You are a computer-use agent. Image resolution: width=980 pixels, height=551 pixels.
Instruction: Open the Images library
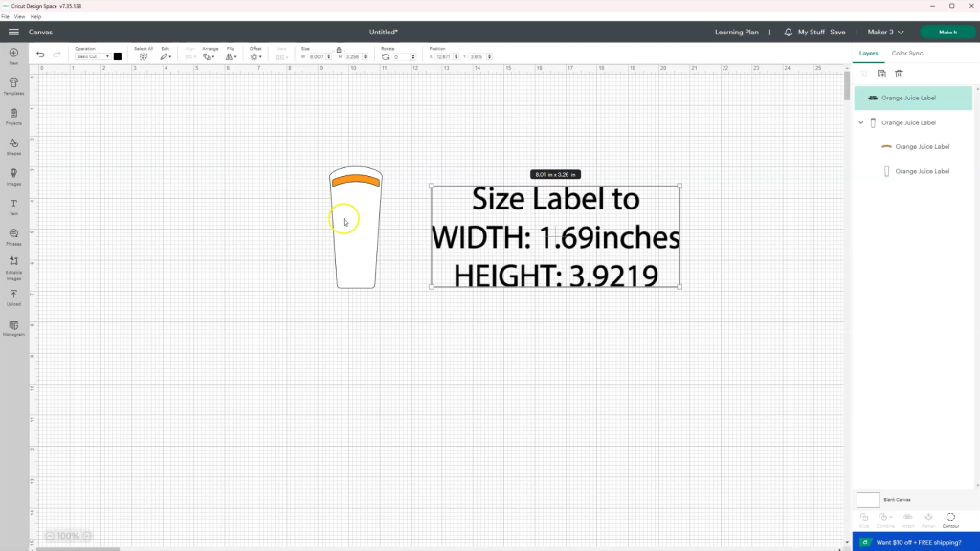coord(13,177)
